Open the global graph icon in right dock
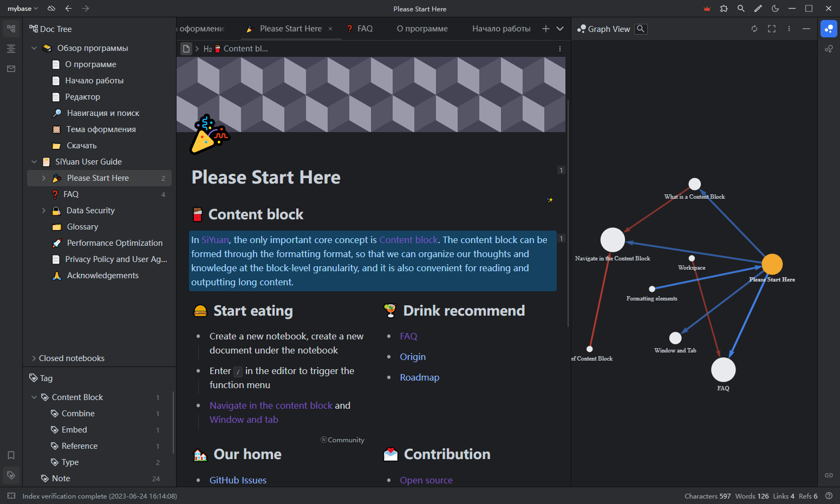Screen dimensions: 840x504 coord(829,49)
